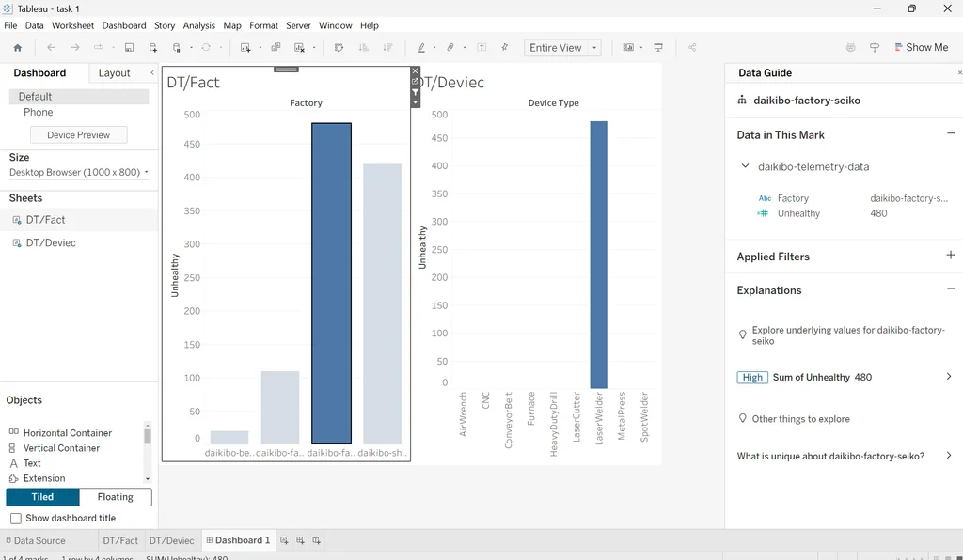Viewport: 963px width, 560px height.
Task: Click the clear sheet icon
Action: [x=299, y=47]
